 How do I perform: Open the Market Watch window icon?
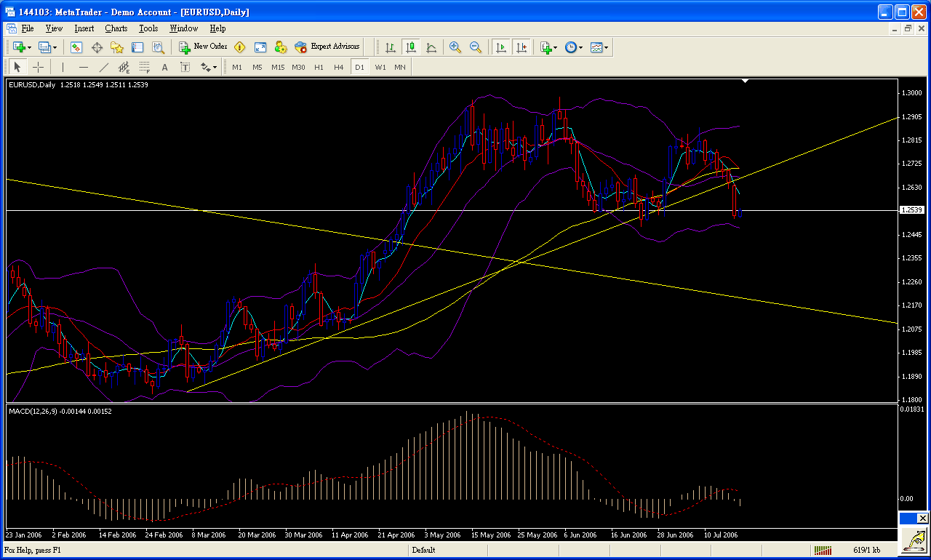pos(76,47)
